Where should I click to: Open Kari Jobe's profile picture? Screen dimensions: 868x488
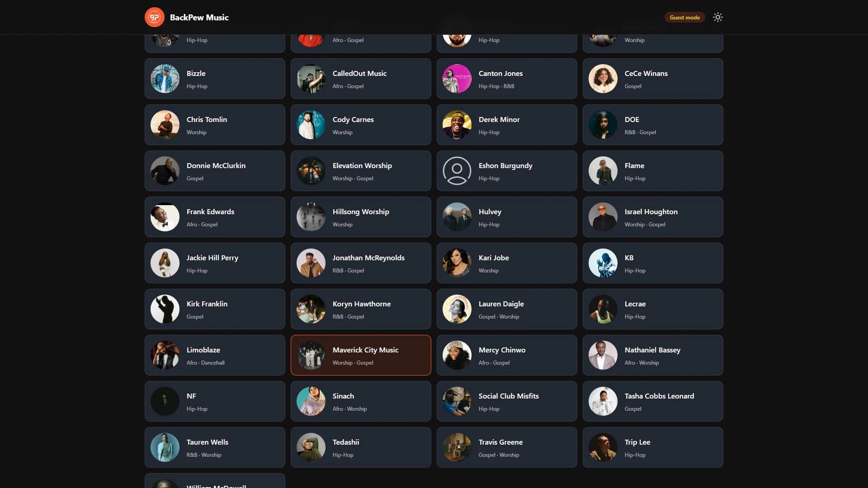[457, 263]
